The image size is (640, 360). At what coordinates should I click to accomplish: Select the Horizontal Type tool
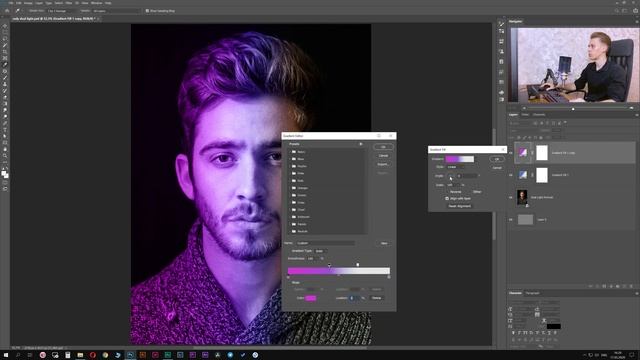(x=5, y=130)
